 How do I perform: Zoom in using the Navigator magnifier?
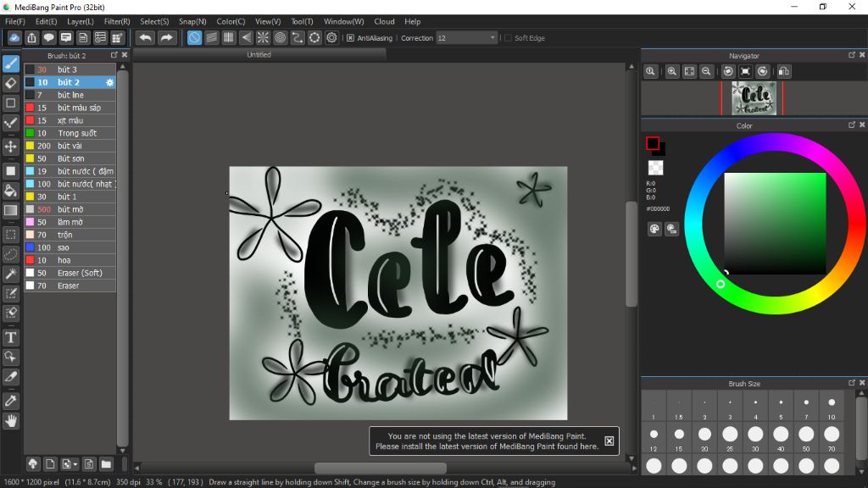671,72
